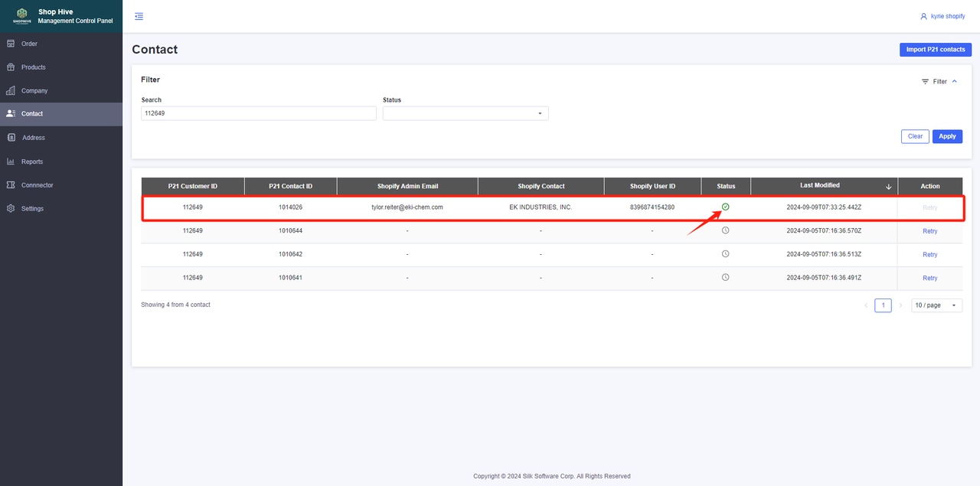The height and width of the screenshot is (486, 980).
Task: Click Shopify User ID column header
Action: pos(652,186)
